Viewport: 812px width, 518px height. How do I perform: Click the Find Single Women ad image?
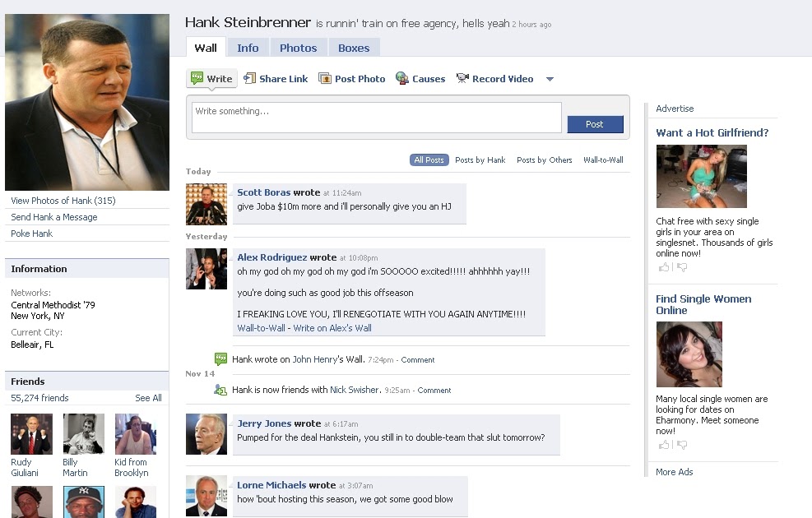689,354
